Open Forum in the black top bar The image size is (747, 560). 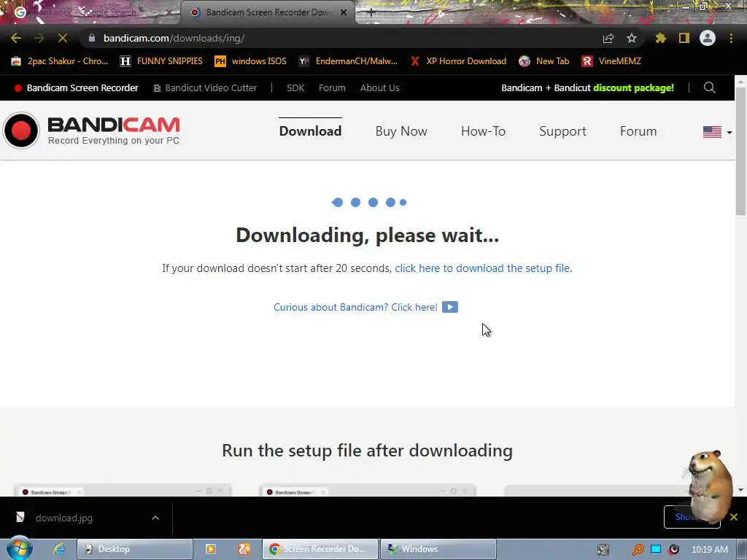(332, 88)
